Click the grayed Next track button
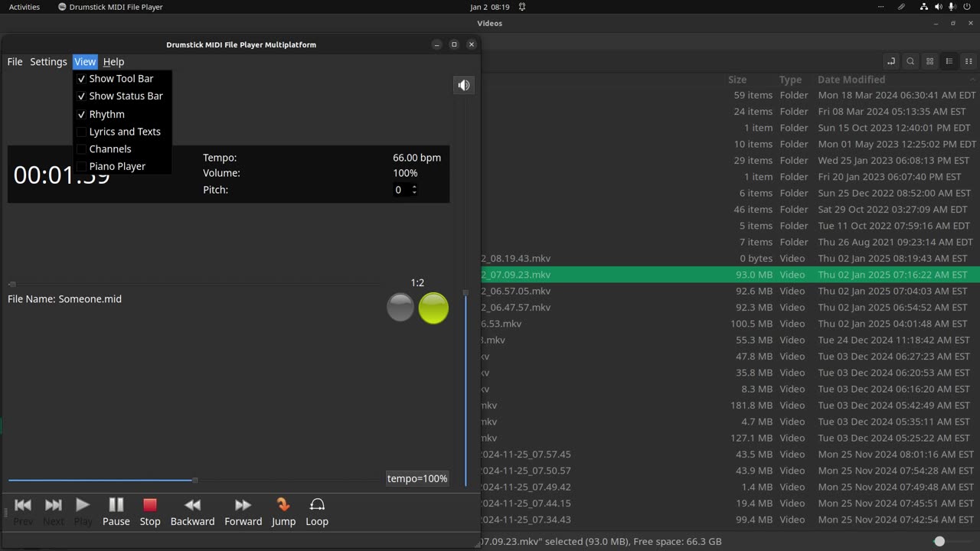This screenshot has height=551, width=980. (x=54, y=511)
